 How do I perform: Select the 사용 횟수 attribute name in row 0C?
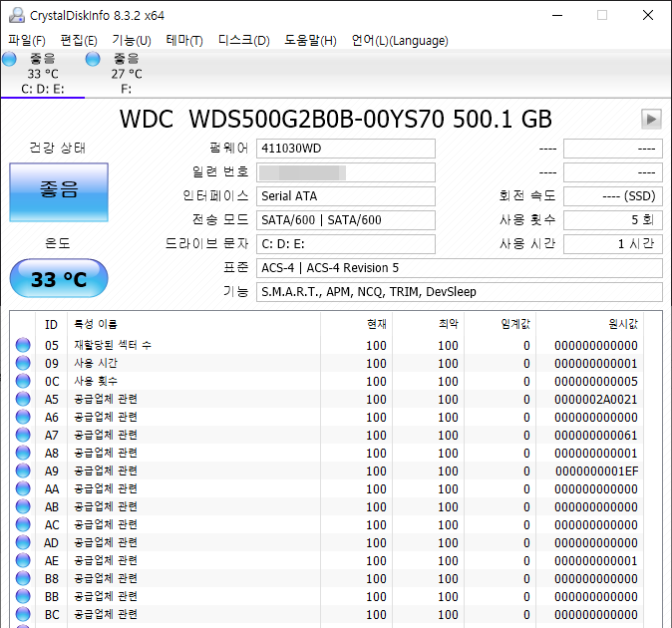click(96, 381)
